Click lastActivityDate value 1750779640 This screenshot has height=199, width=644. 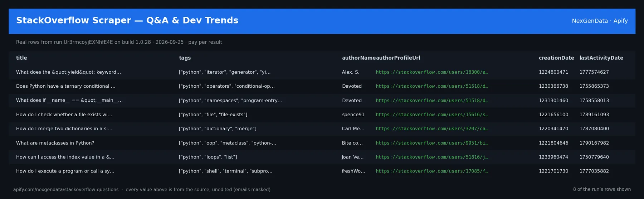click(x=594, y=157)
